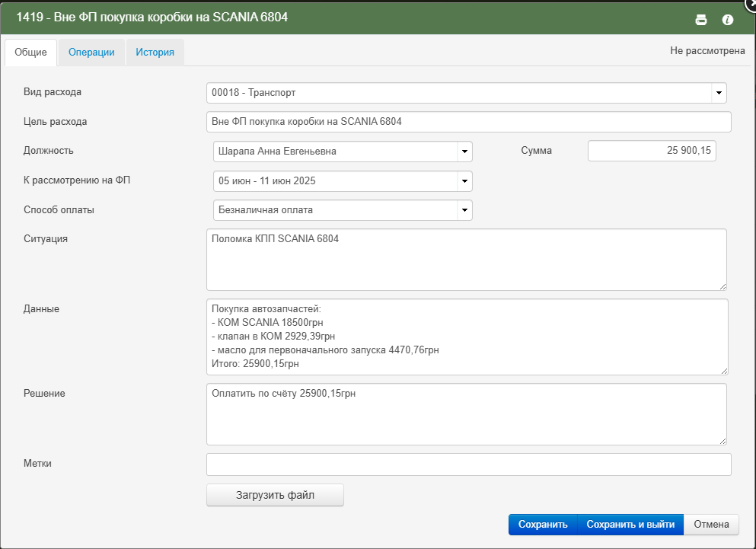Open the Должность dropdown arrow
The height and width of the screenshot is (549, 756).
pyautogui.click(x=464, y=152)
